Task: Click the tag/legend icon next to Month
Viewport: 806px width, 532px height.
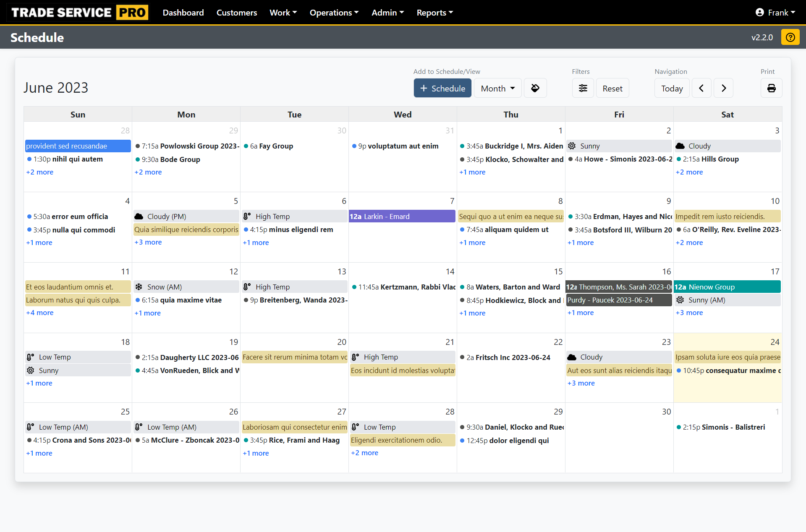Action: coord(535,88)
